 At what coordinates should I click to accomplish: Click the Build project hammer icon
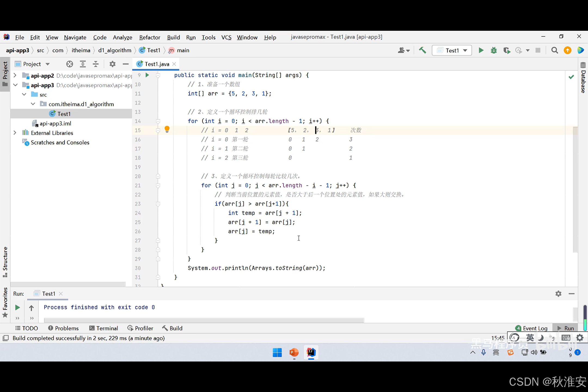click(422, 50)
